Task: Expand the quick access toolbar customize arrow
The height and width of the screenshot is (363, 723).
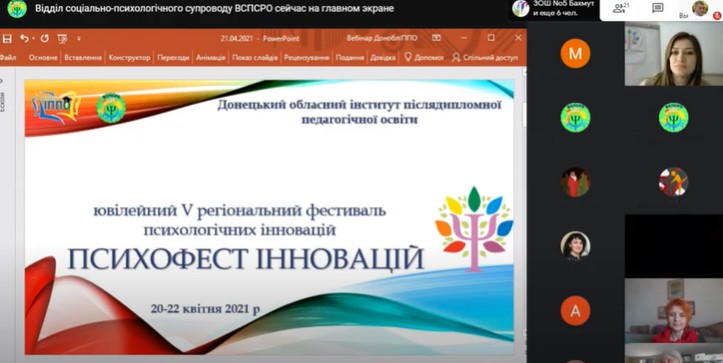Action: [78, 39]
